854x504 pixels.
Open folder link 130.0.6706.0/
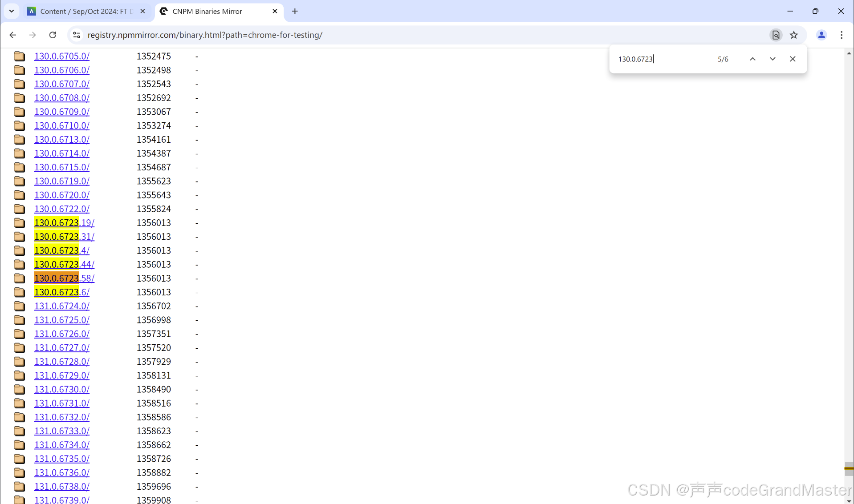[62, 70]
